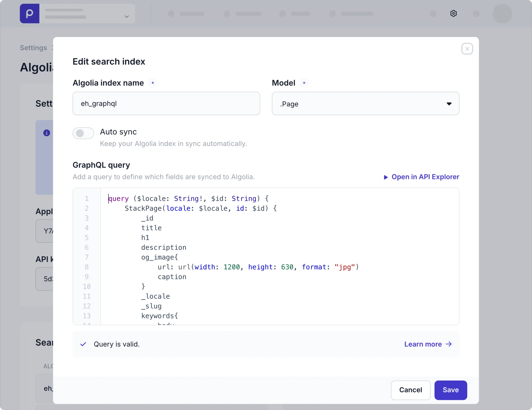532x410 pixels.
Task: Click the Learn more arrow icon
Action: pos(449,344)
